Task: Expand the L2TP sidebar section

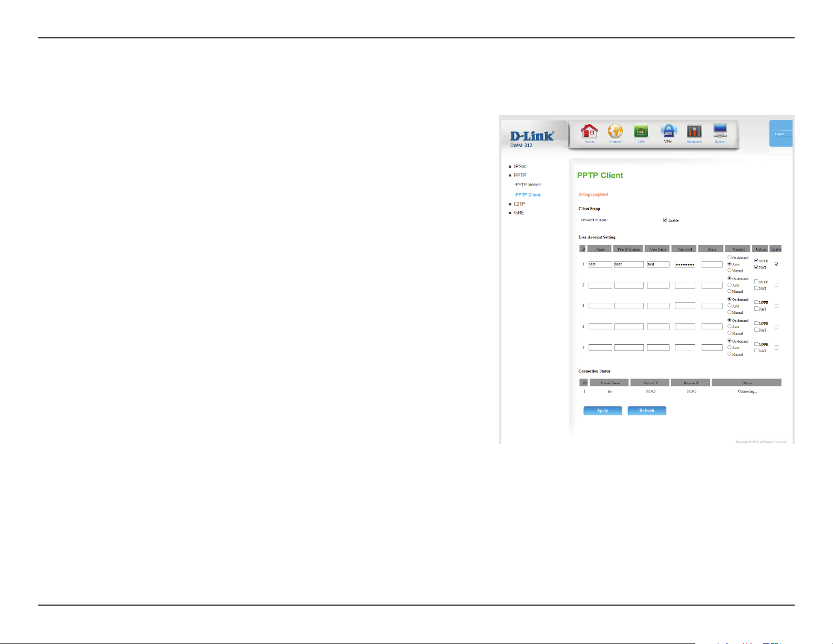Action: tap(519, 204)
